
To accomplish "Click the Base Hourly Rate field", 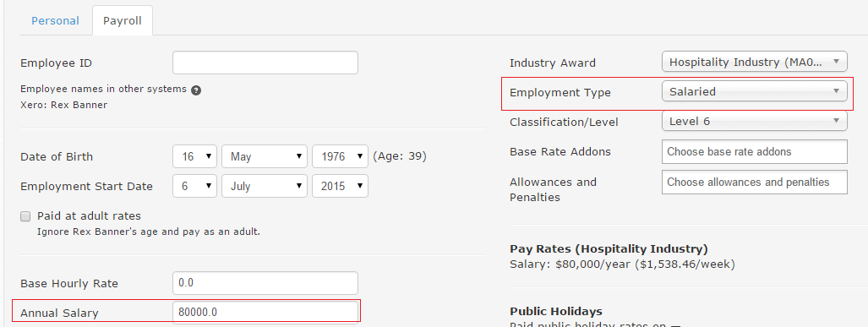I will coord(265,283).
